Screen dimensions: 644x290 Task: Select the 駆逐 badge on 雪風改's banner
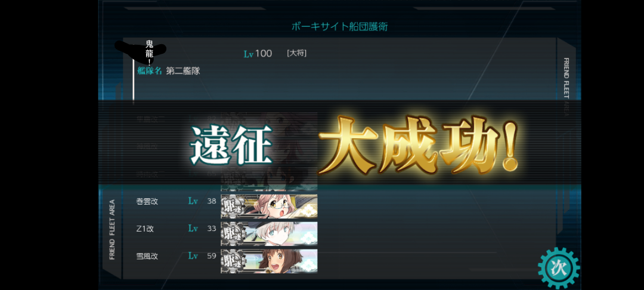click(233, 261)
